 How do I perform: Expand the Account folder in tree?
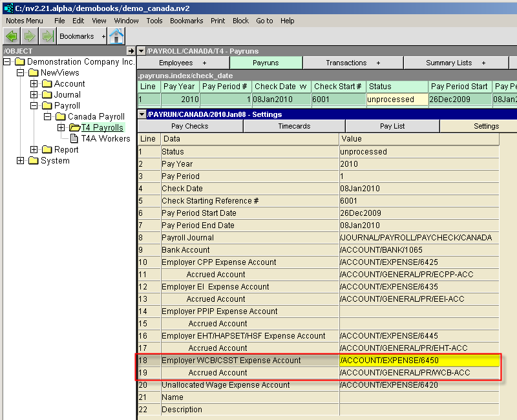[34, 84]
